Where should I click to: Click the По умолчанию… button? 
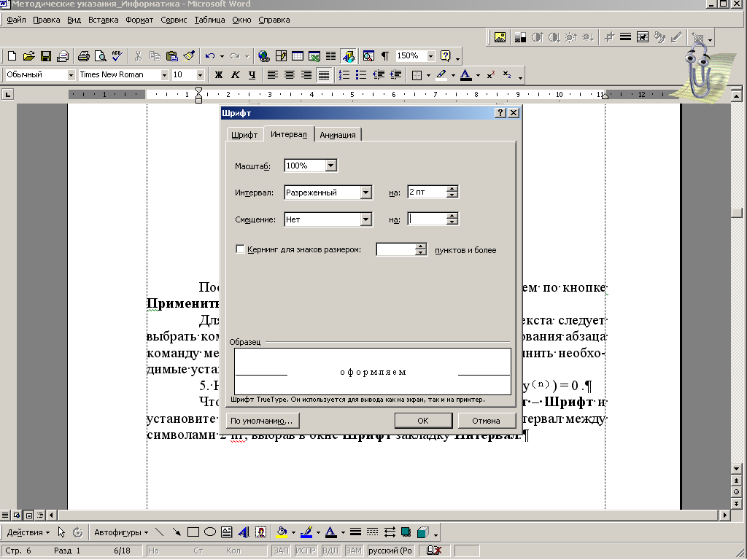[x=262, y=421]
